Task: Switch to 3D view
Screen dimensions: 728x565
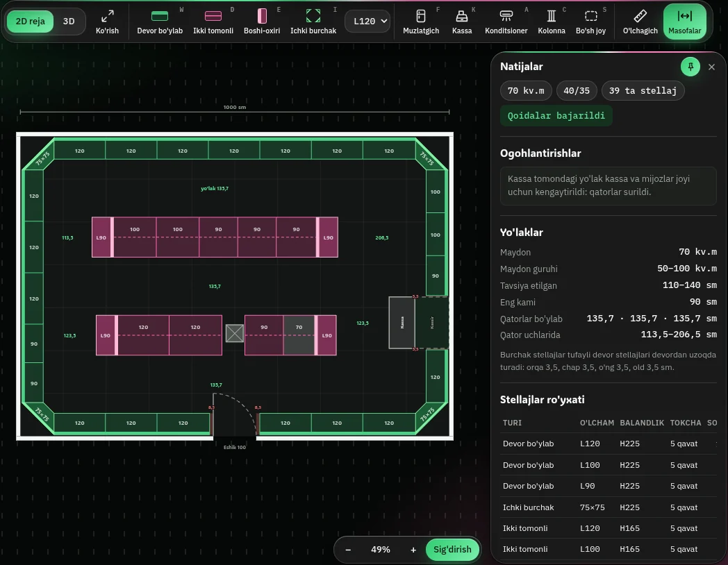Action: click(x=69, y=22)
